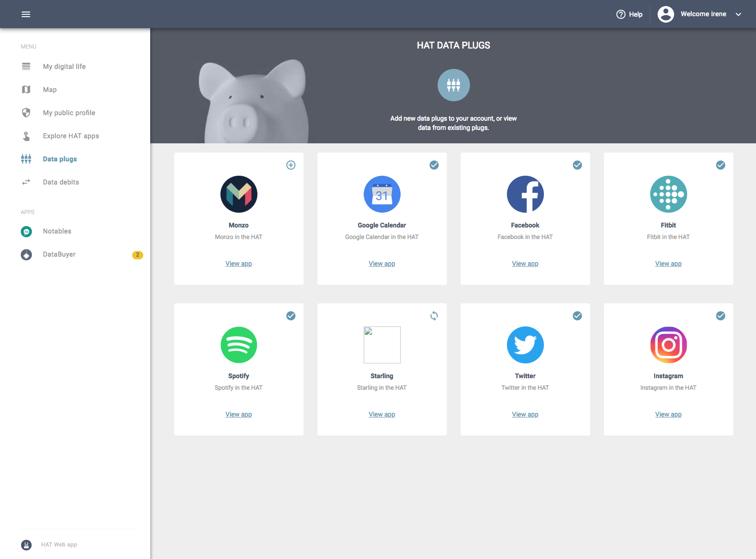Click the My public profile shield icon
This screenshot has height=559, width=756.
(x=26, y=113)
